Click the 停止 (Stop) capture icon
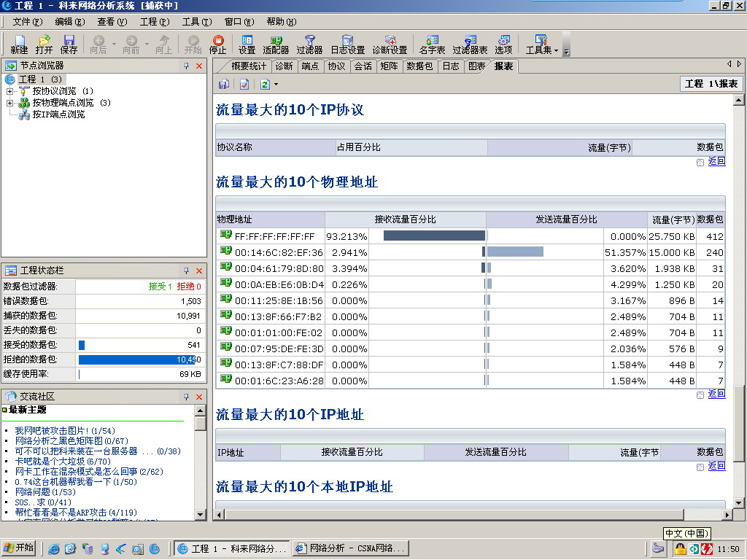The image size is (747, 560). pos(217,44)
